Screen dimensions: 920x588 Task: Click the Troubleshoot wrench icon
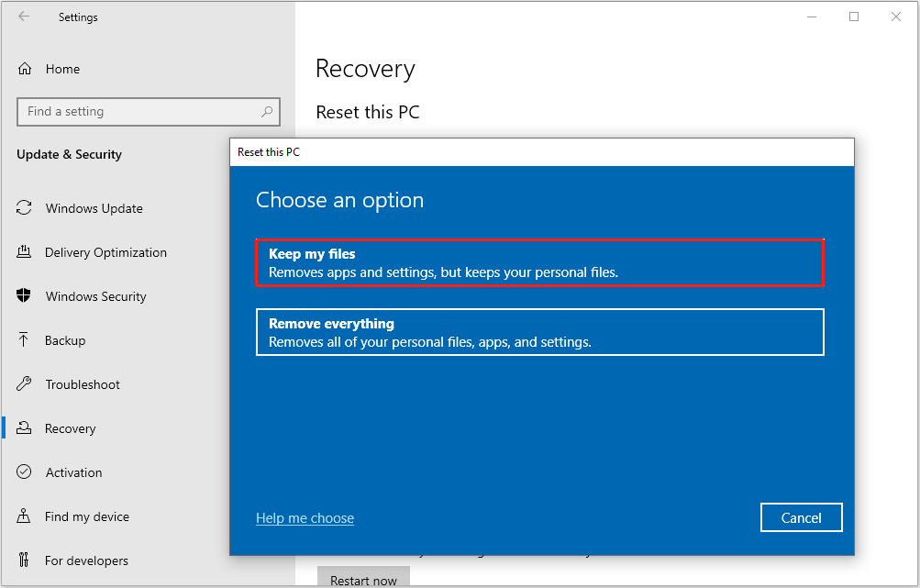(24, 383)
